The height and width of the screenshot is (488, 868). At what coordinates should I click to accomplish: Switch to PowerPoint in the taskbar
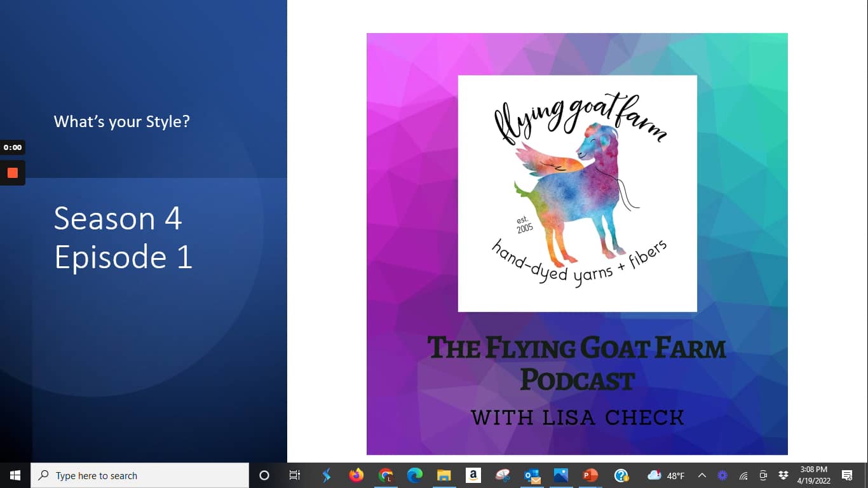pos(590,475)
